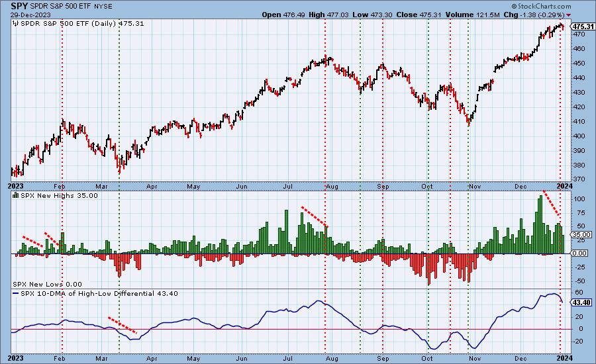Click the 380 price axis label
The width and height of the screenshot is (596, 364).
579,165
